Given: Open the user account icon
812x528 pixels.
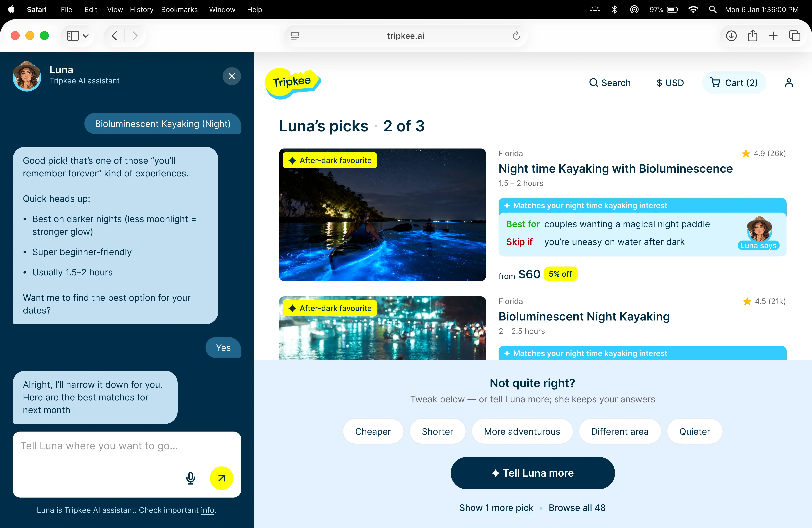Looking at the screenshot, I should click(x=789, y=83).
